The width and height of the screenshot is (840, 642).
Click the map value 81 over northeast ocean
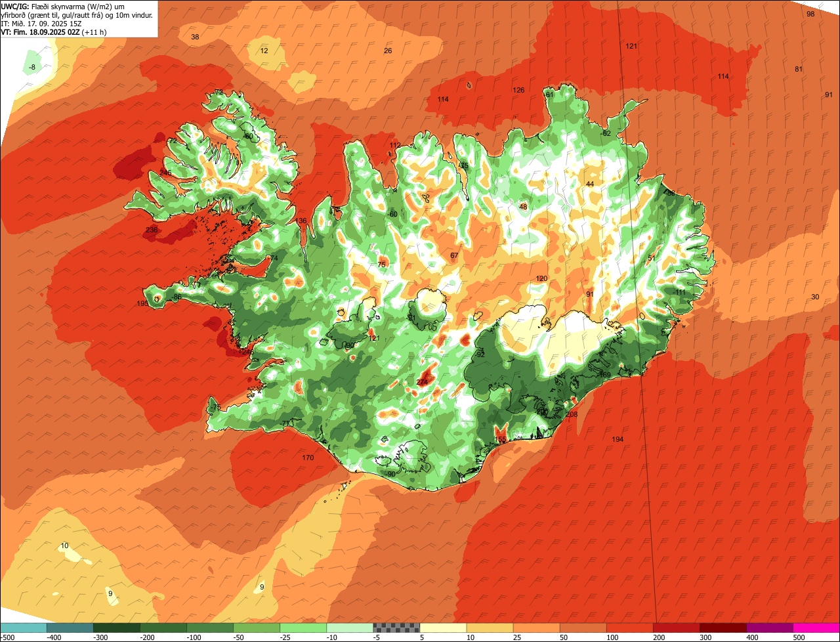(x=799, y=69)
